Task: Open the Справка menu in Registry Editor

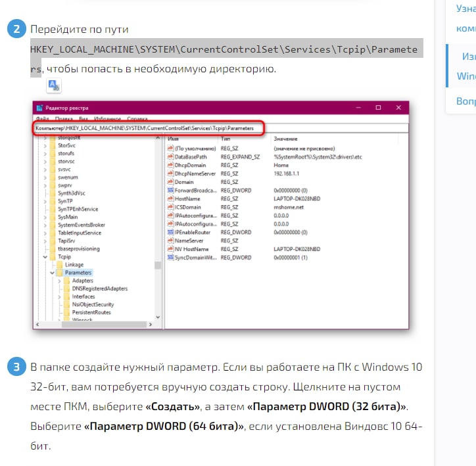Action: (x=137, y=118)
